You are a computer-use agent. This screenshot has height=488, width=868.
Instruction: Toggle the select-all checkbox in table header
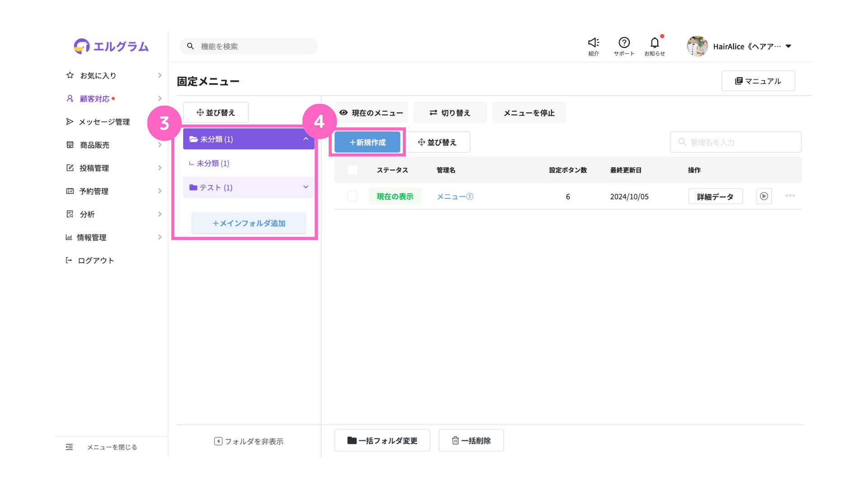click(x=353, y=170)
